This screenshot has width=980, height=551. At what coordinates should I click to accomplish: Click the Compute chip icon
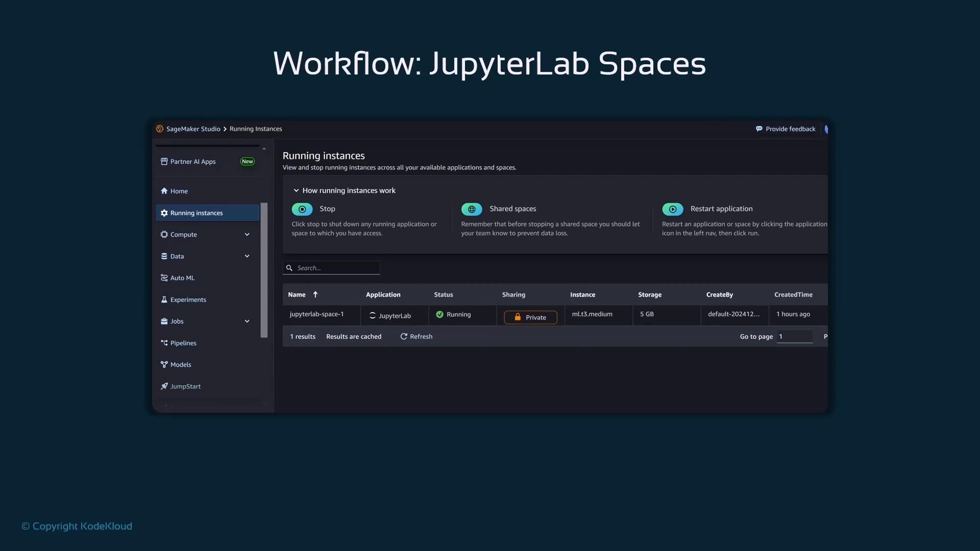tap(164, 234)
